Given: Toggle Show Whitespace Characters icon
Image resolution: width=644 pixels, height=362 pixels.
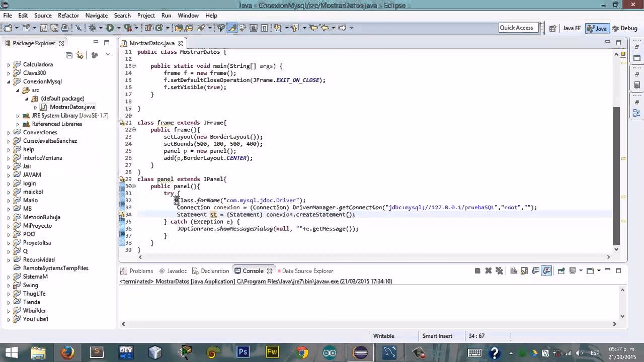Looking at the screenshot, I should (264, 28).
